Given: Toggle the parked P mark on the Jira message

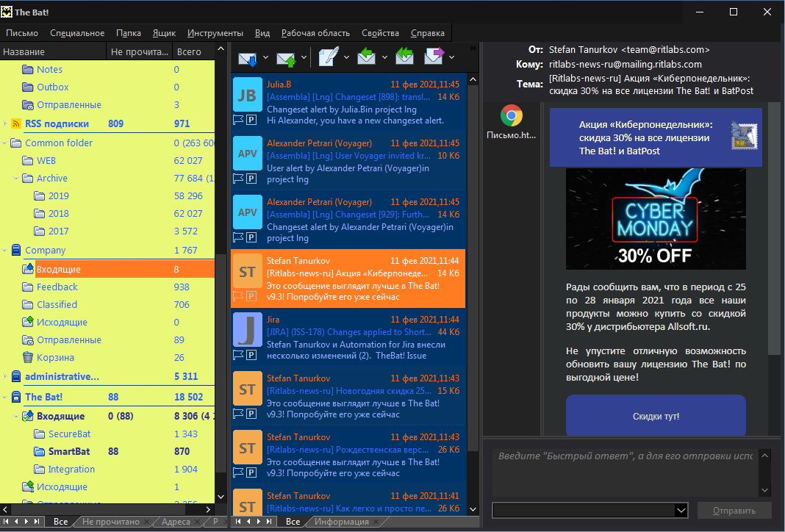Looking at the screenshot, I should click(x=251, y=355).
